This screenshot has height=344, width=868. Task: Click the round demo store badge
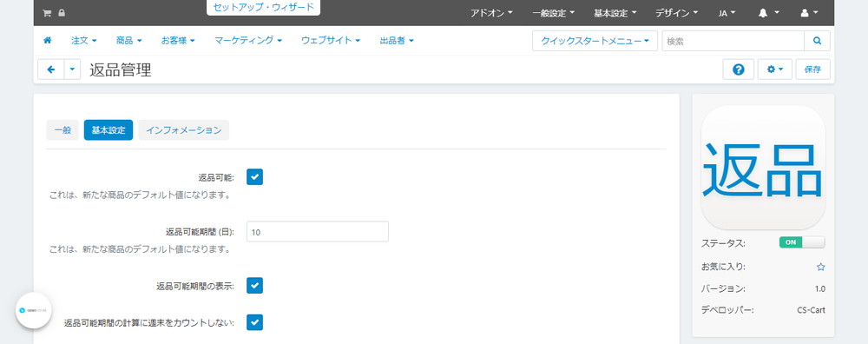[x=33, y=310]
